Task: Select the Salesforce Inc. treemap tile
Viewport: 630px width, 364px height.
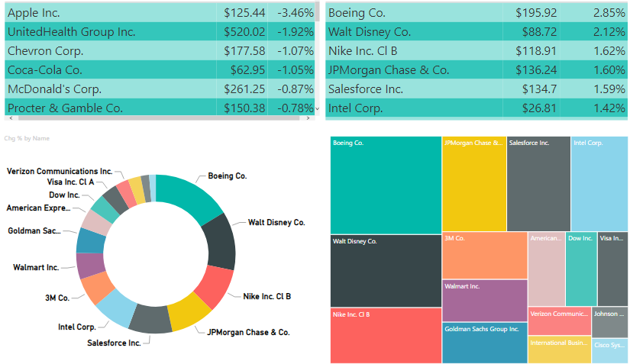Action: tap(538, 184)
